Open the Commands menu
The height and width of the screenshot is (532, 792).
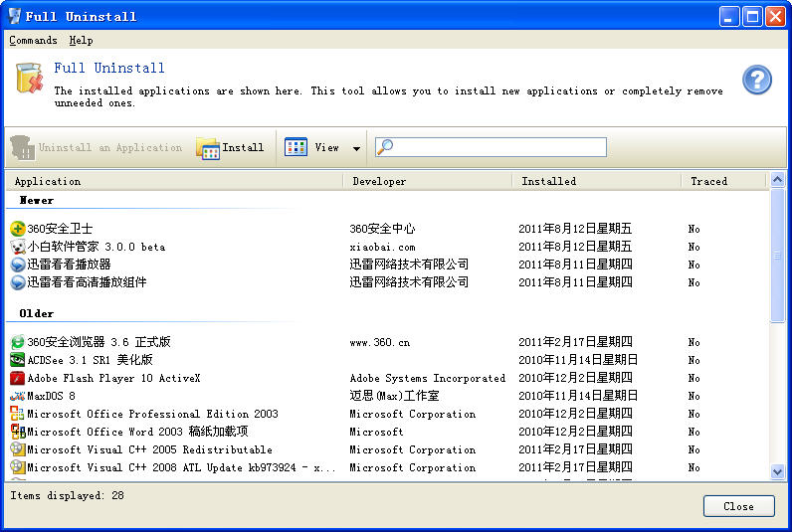(33, 41)
